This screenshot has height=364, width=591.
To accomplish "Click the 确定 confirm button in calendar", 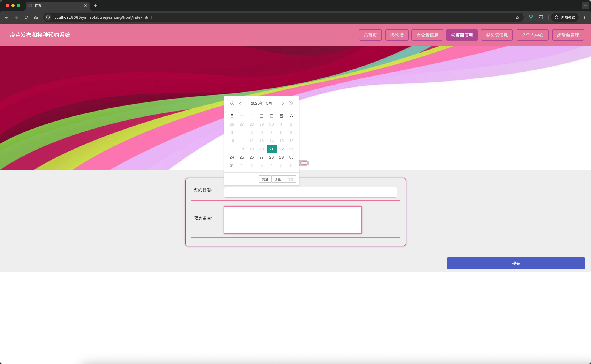I will coord(290,179).
